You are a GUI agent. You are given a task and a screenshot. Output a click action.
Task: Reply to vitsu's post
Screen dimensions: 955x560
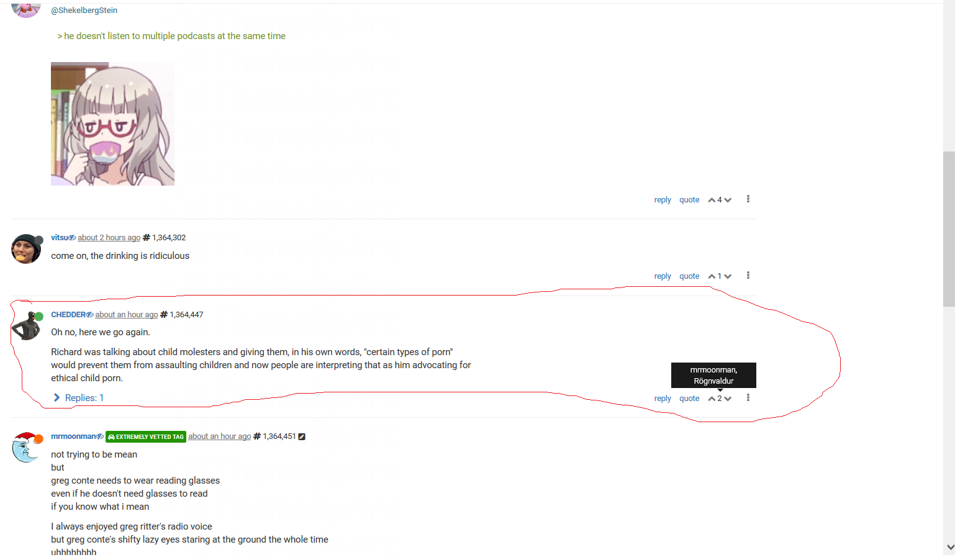point(663,276)
